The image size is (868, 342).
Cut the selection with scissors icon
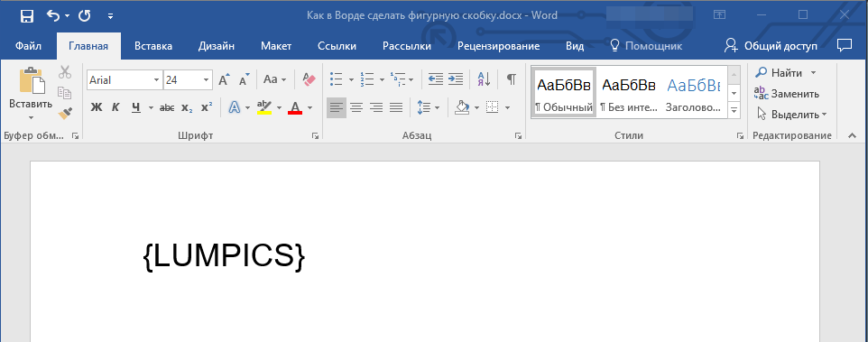pyautogui.click(x=65, y=72)
